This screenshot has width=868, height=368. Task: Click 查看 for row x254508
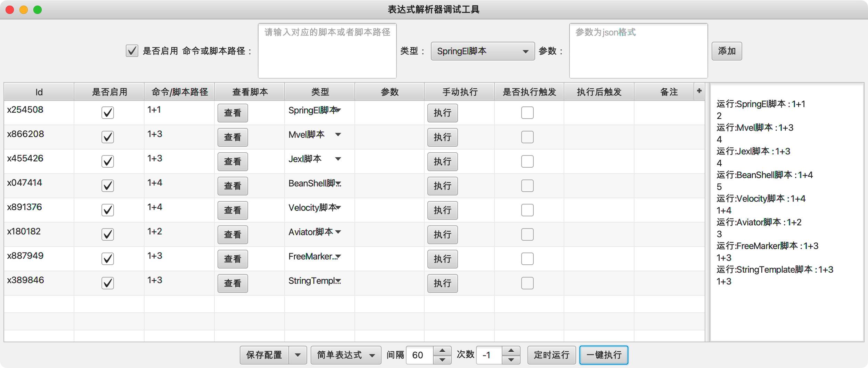232,113
